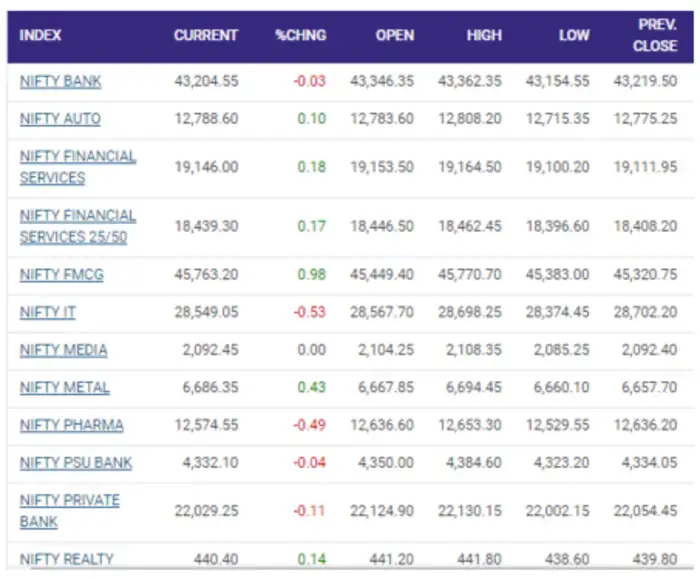The width and height of the screenshot is (700, 579).
Task: Open NIFTY FINANCIAL SERVICES 25/50 link
Action: click(77, 226)
